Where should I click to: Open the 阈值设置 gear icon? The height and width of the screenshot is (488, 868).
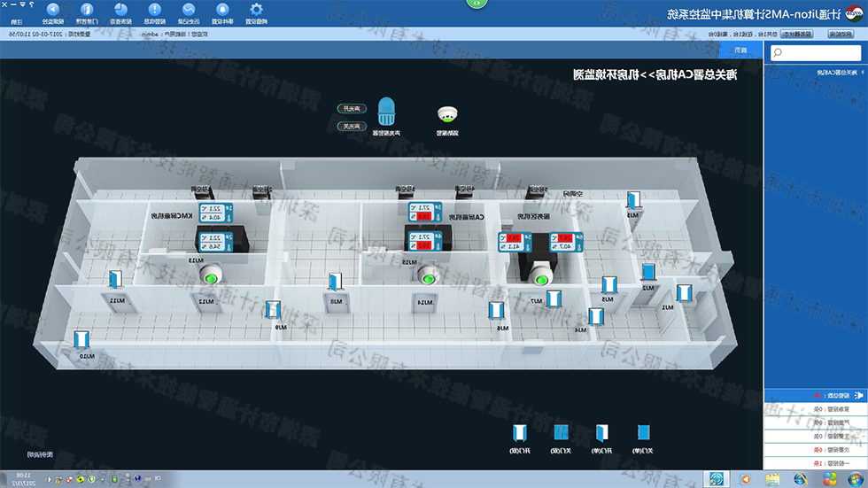click(x=257, y=12)
